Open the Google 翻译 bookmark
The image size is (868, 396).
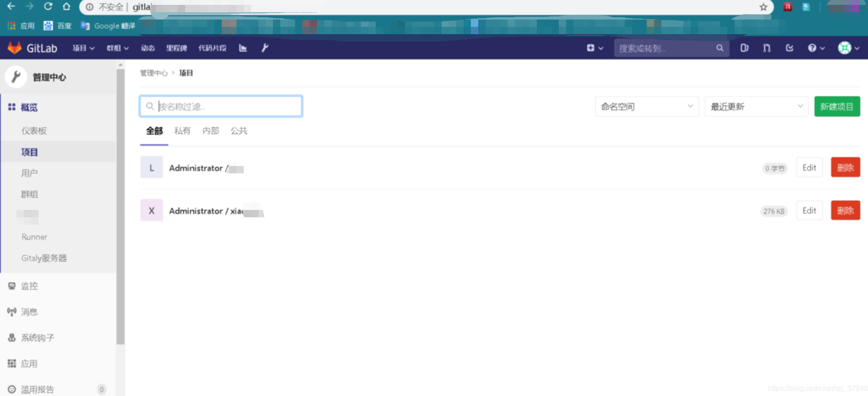(x=108, y=26)
